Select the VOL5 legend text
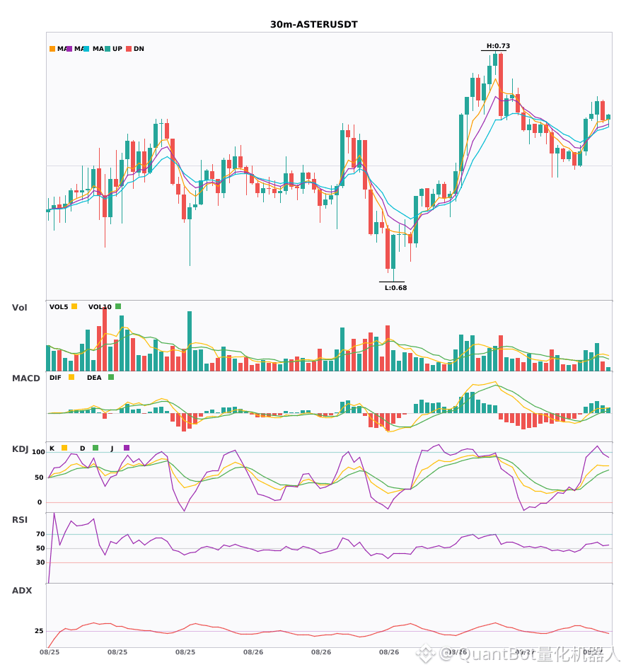Screen dimensions: 626x672 tap(59, 307)
